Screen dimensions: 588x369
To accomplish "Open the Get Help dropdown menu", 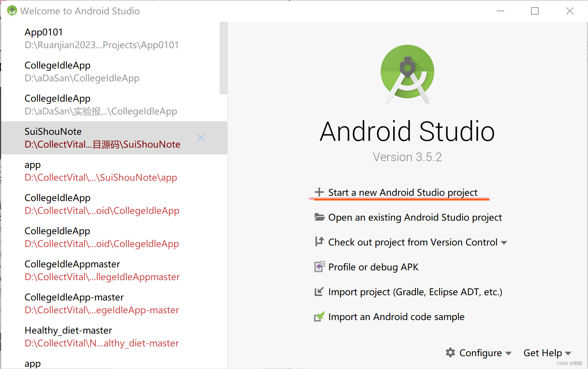I will 547,352.
